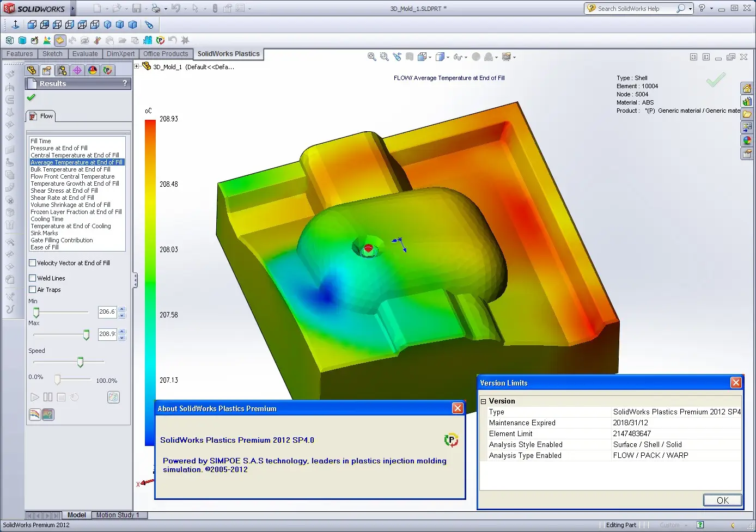Collapse the Version section in Version Limits dialog
The image size is (756, 532).
(x=483, y=401)
